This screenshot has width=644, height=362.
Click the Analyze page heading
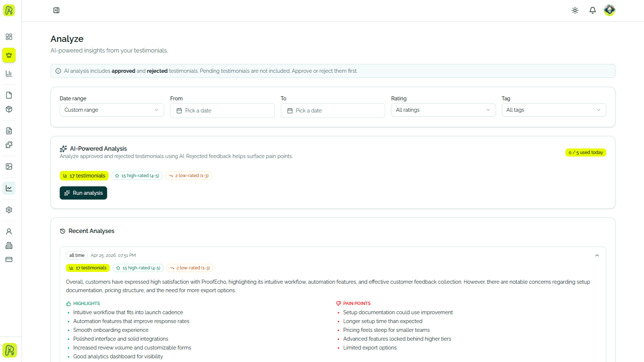pos(67,39)
